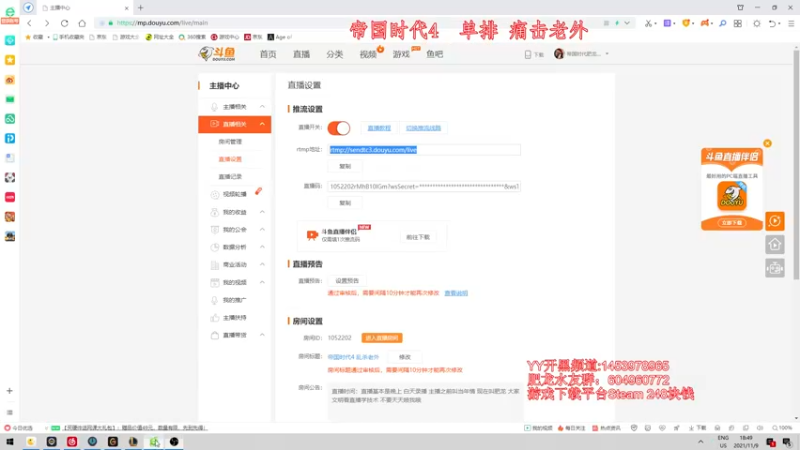This screenshot has height=450, width=800.
Task: Click the 设置预告 button
Action: (x=347, y=281)
